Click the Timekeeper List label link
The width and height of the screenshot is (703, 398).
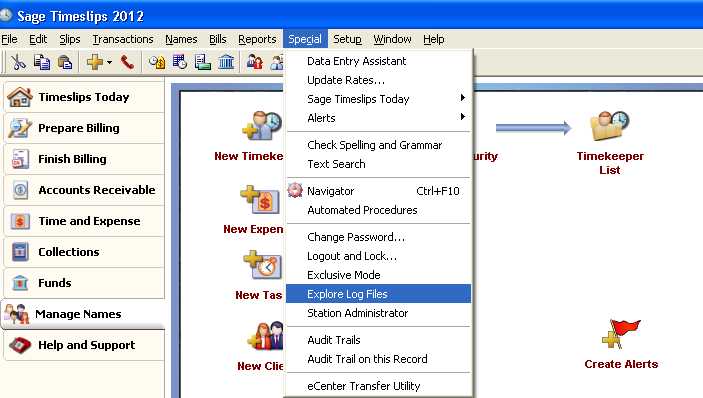point(610,163)
